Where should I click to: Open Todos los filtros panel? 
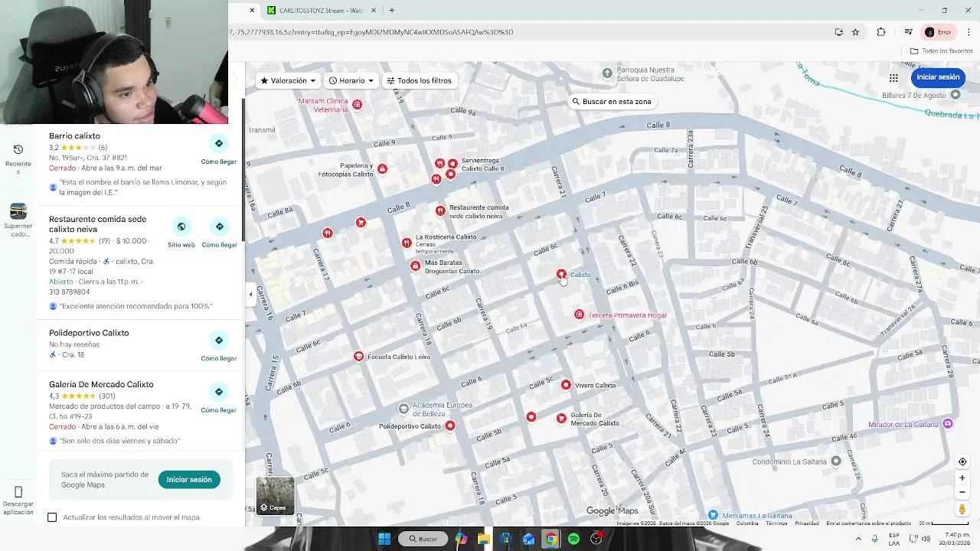419,80
